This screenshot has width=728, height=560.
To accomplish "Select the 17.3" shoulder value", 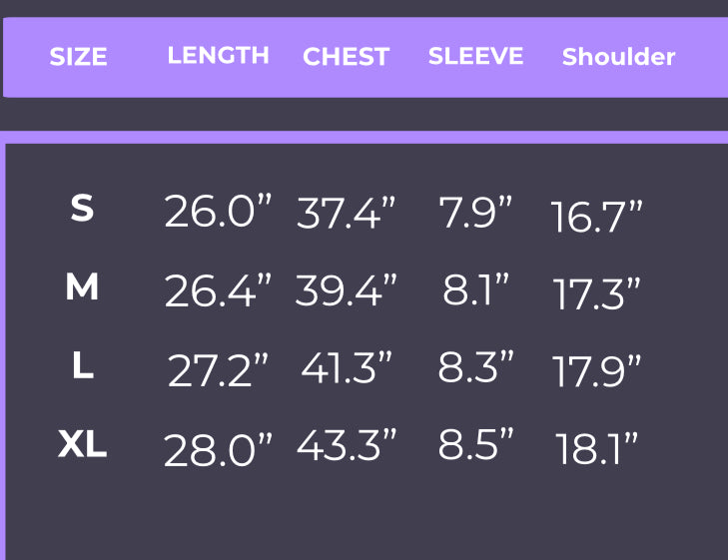I will [596, 294].
